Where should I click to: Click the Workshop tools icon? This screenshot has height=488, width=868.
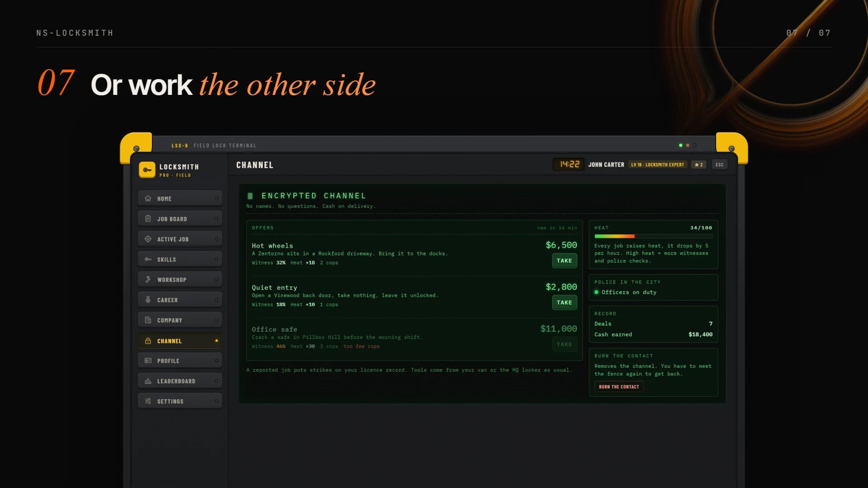pyautogui.click(x=148, y=280)
